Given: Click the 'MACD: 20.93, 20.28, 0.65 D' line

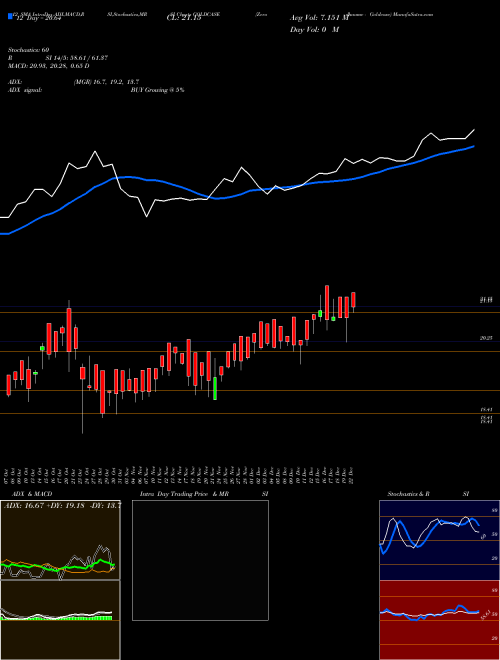Looking at the screenshot, I should click(x=48, y=66).
